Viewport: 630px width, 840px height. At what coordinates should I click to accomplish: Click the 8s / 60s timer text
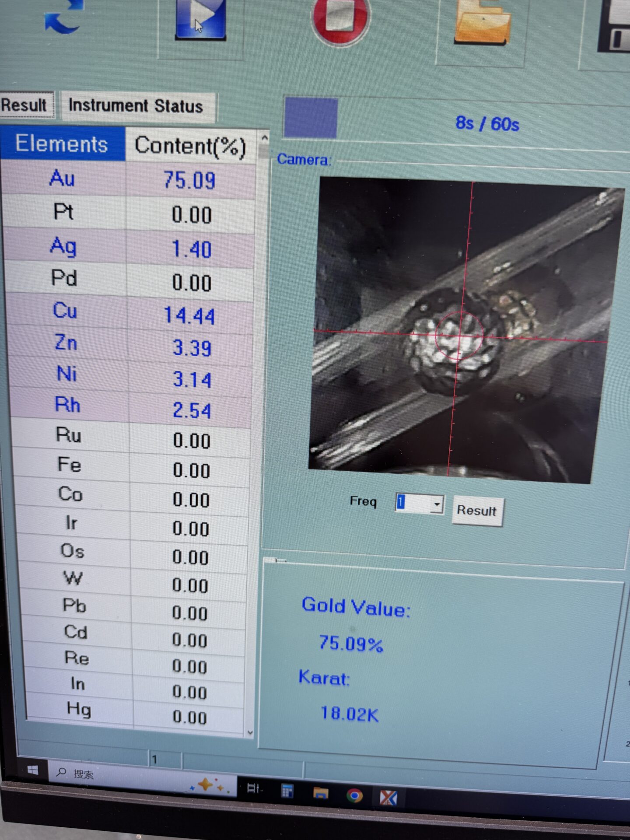(x=487, y=124)
